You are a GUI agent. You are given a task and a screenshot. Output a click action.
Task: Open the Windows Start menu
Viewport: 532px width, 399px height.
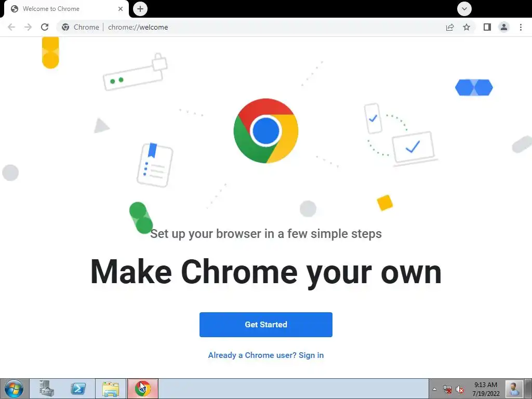click(x=14, y=389)
